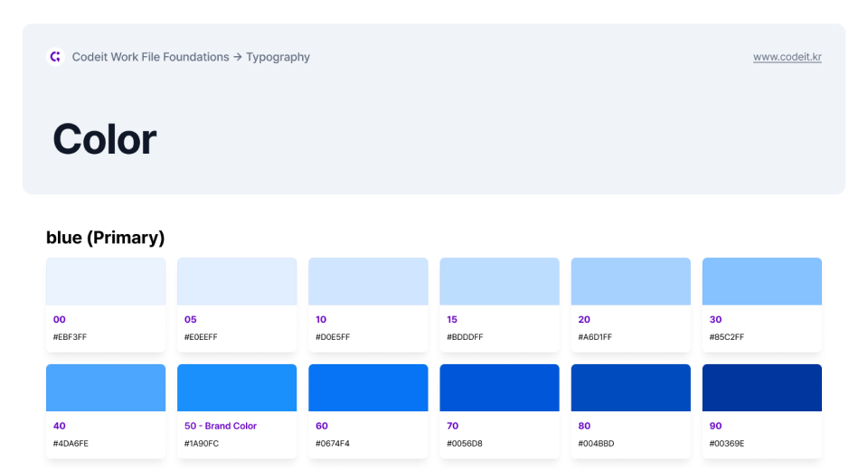
Task: Select the blue 40 color swatch
Action: click(x=106, y=388)
